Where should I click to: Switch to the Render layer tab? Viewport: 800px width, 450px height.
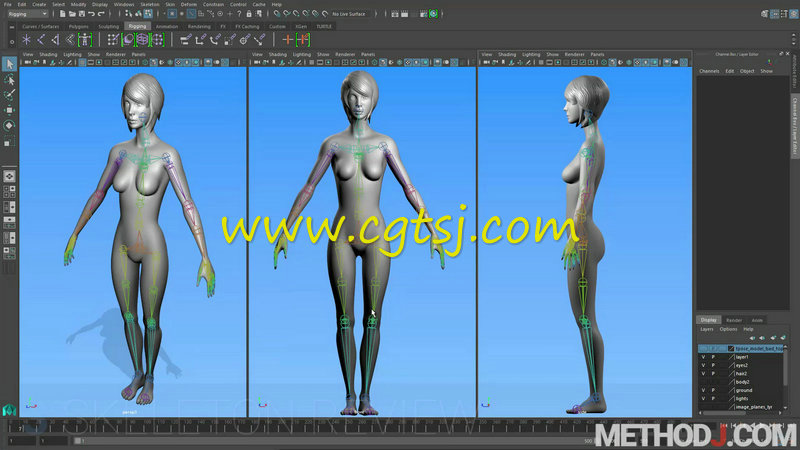coord(734,320)
